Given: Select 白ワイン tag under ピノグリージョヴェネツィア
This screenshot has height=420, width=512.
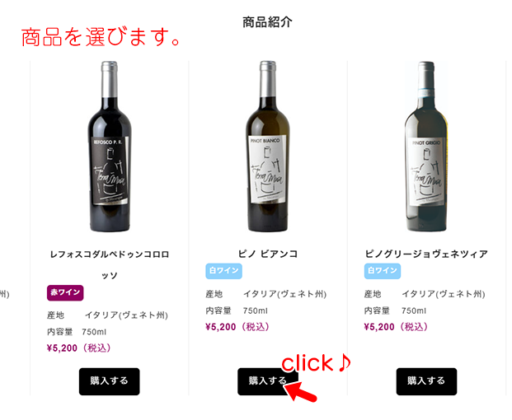Looking at the screenshot, I should point(383,271).
